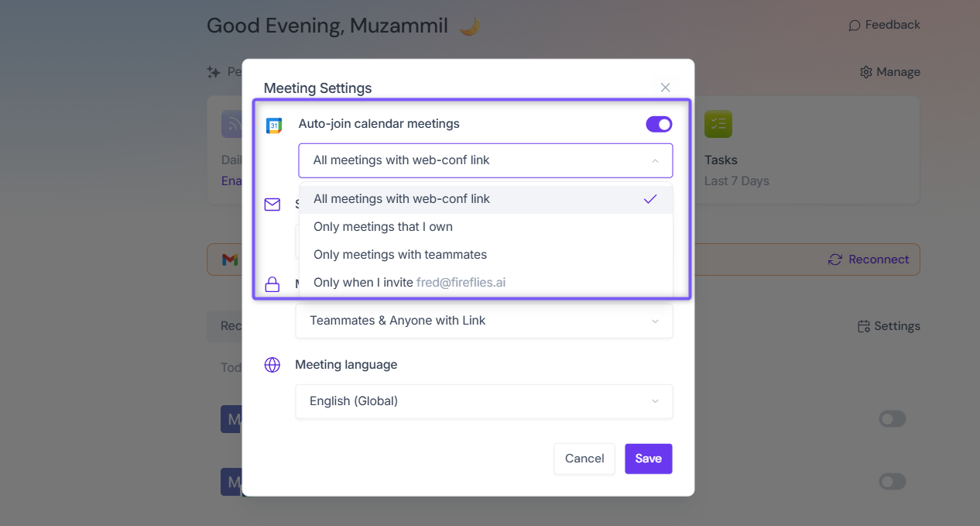Open Manage via the gear icon
The image size is (980, 526).
click(866, 72)
